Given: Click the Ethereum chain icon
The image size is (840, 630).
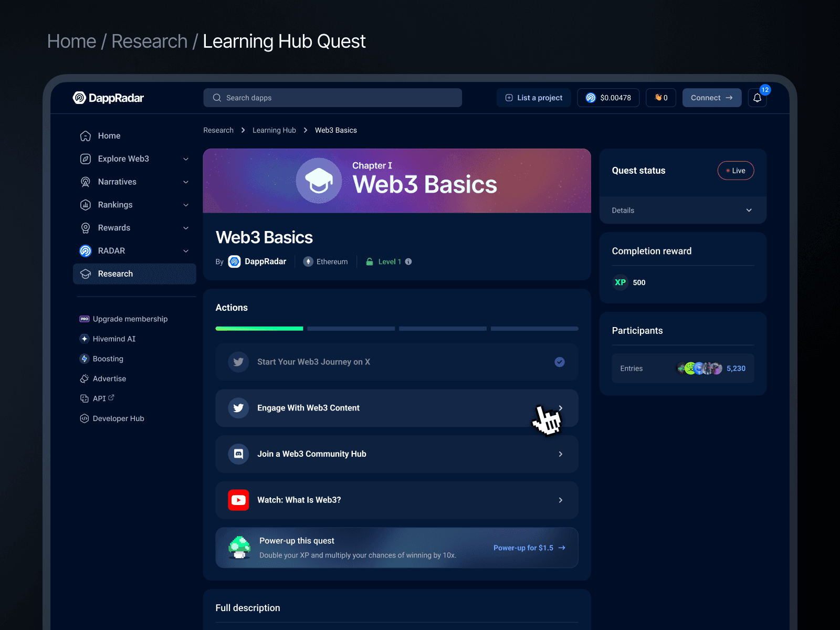Looking at the screenshot, I should [309, 261].
